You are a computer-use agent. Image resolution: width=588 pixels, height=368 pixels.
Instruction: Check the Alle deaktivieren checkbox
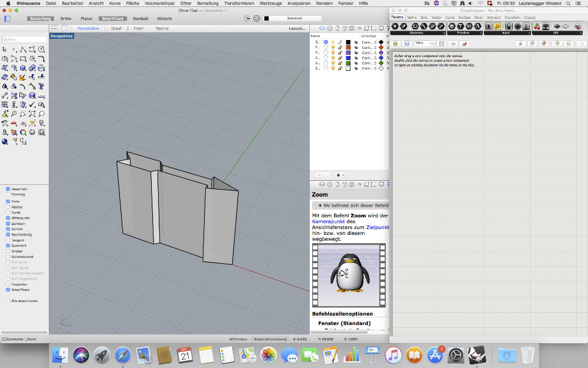[8, 301]
